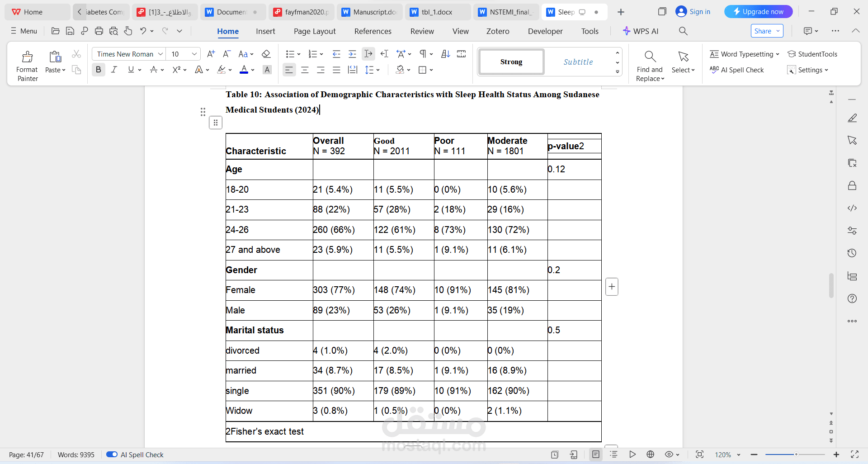Image resolution: width=868 pixels, height=464 pixels.
Task: Click the vertical scrollbar thumb
Action: point(831,285)
